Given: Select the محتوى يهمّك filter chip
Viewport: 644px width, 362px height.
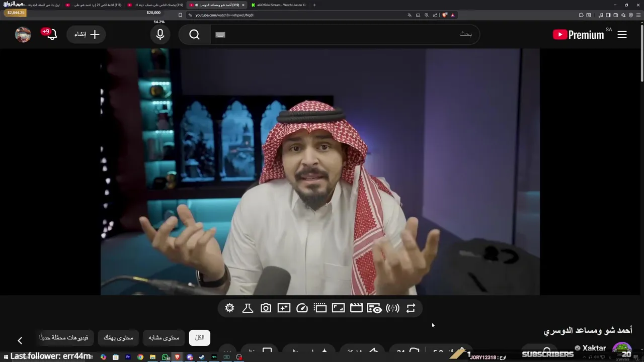Looking at the screenshot, I should [x=118, y=337].
